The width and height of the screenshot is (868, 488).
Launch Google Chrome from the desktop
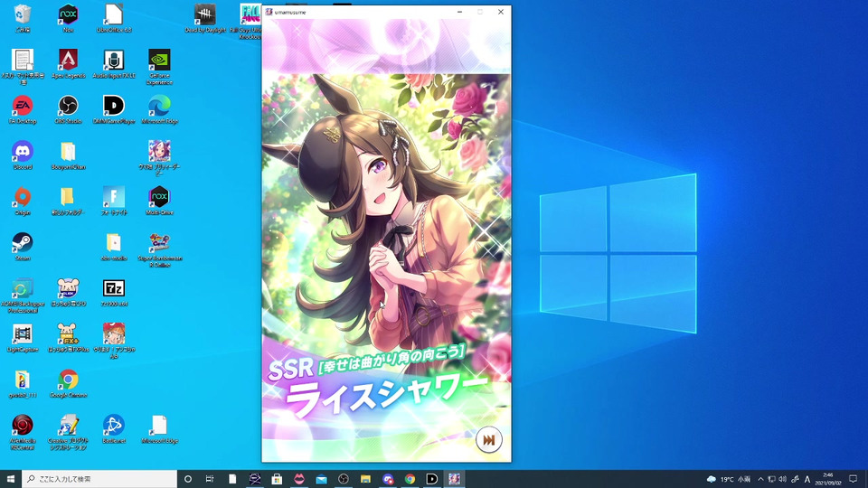coord(68,383)
